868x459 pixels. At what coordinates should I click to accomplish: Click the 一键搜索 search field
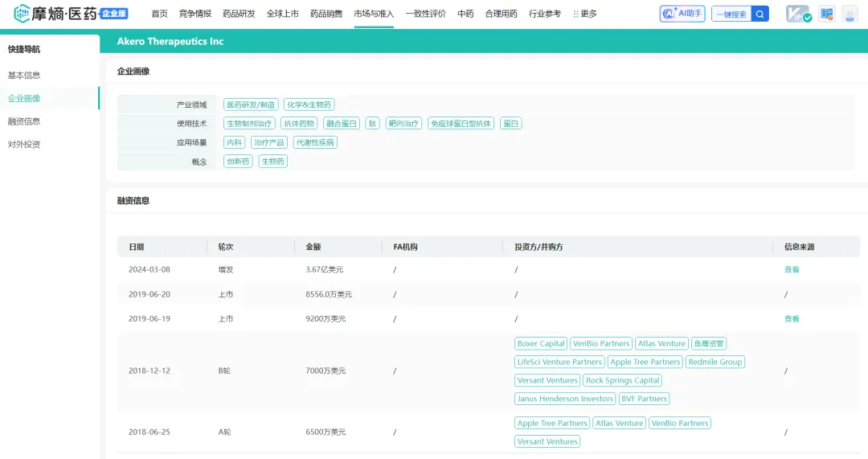coord(731,14)
